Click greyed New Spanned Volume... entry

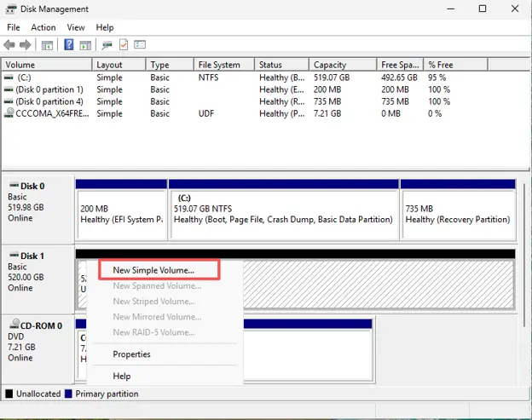[157, 285]
